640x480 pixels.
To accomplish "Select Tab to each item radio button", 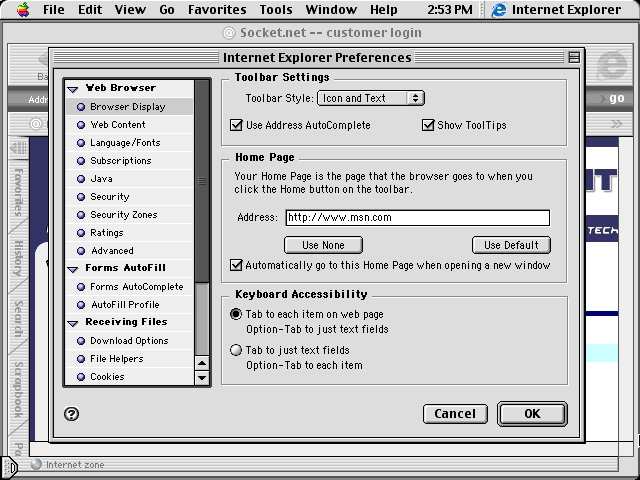I will [x=236, y=314].
